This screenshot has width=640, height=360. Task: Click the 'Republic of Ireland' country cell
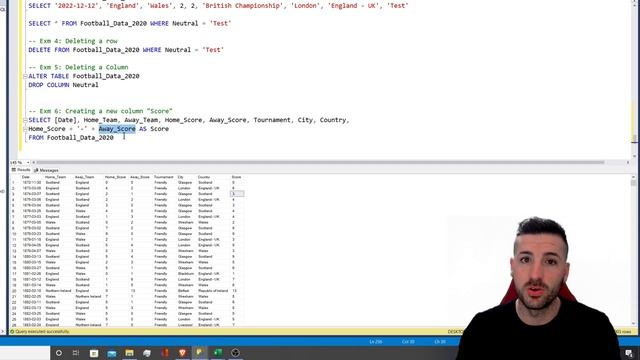click(213, 291)
